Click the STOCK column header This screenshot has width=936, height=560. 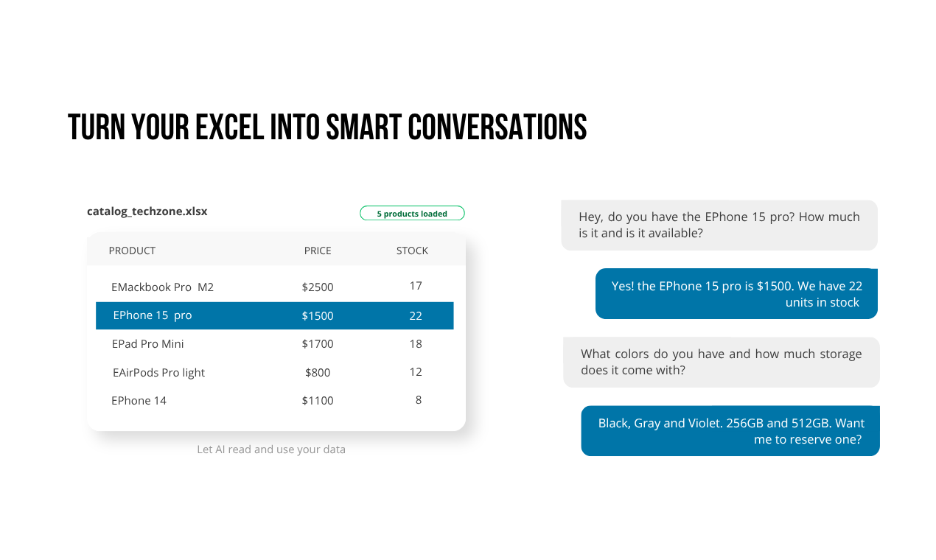point(412,251)
